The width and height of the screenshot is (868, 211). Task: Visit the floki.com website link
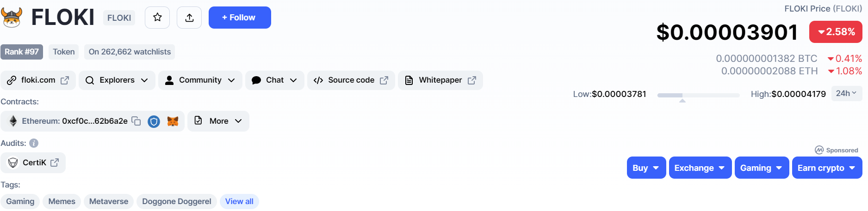tap(38, 80)
